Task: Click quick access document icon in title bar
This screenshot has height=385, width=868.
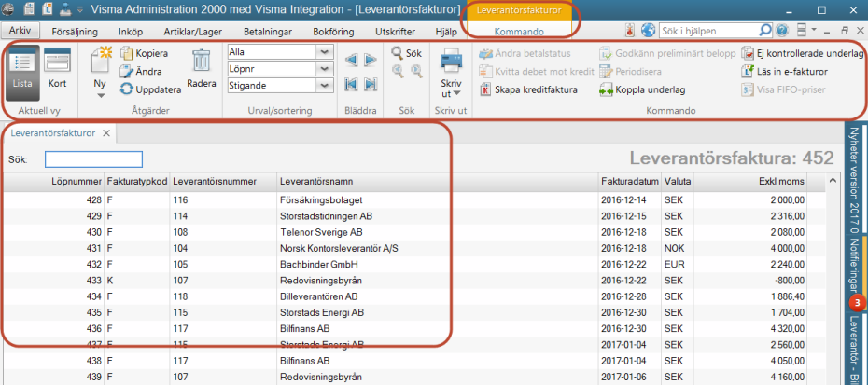Action: [x=29, y=9]
